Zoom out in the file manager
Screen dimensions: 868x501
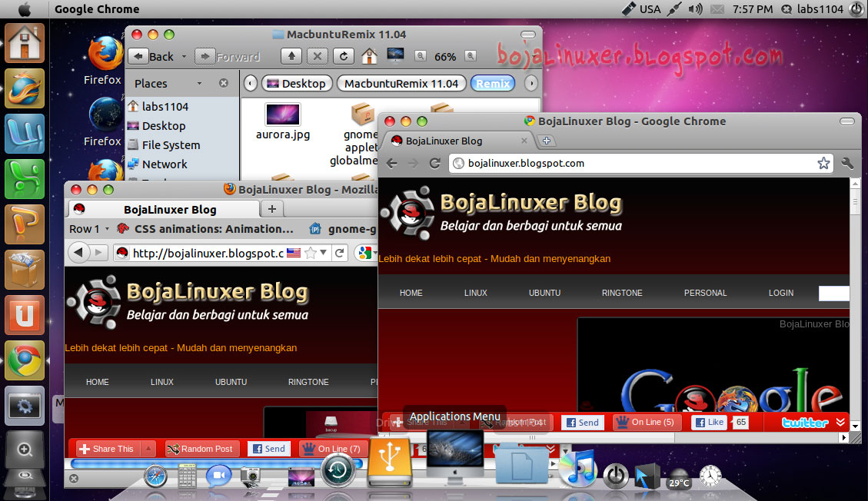click(x=421, y=56)
